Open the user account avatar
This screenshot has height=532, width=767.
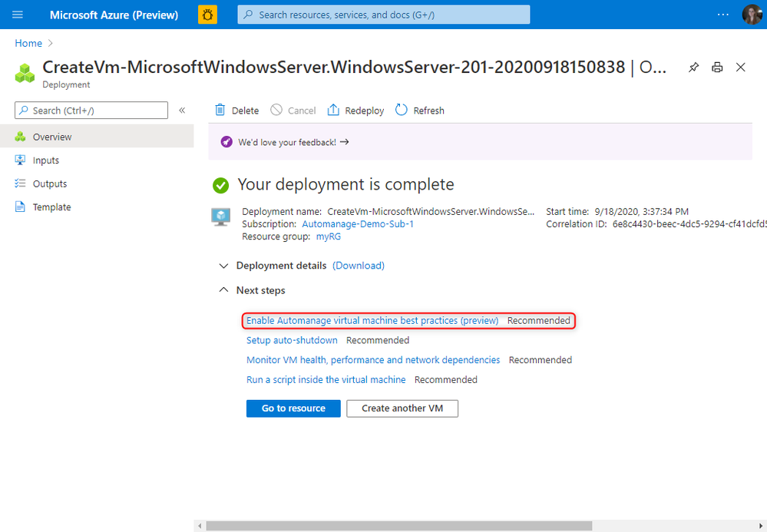(x=752, y=15)
